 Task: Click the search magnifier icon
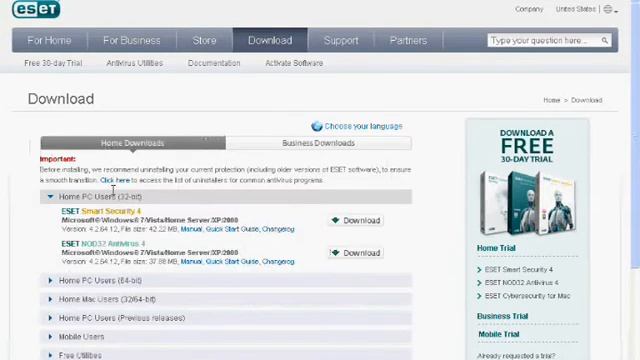pyautogui.click(x=604, y=40)
